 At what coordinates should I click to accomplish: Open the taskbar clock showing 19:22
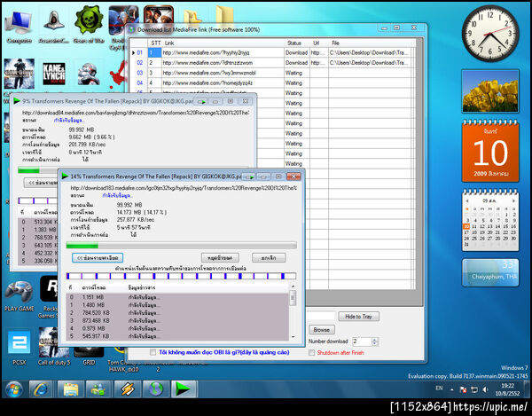click(x=507, y=389)
